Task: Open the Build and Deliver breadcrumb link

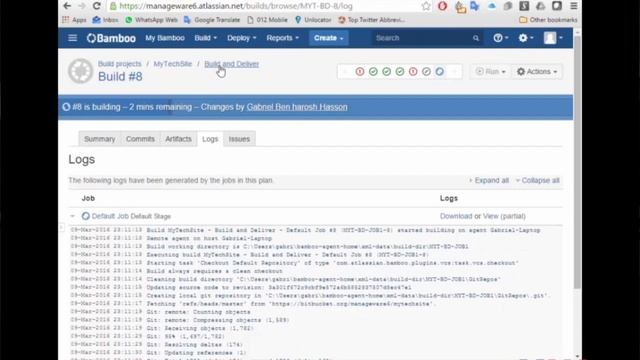Action: [x=231, y=64]
